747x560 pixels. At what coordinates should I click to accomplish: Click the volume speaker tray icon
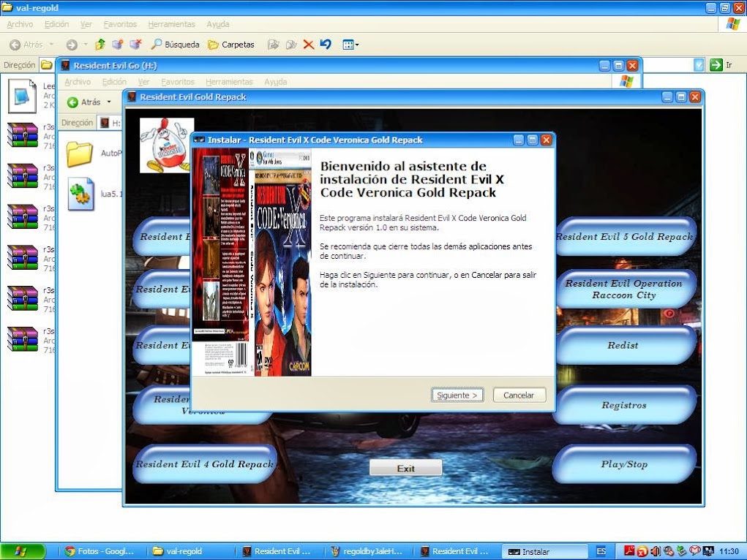coord(656,551)
